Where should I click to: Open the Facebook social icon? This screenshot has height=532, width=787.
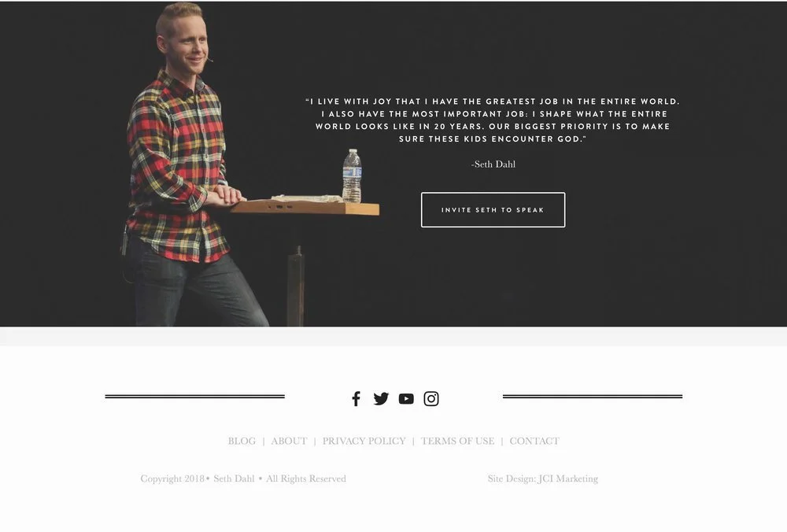[356, 399]
